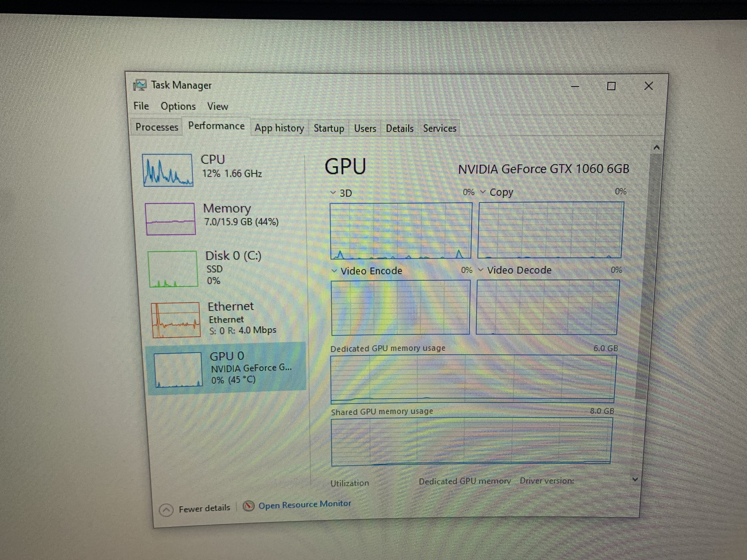This screenshot has height=560, width=747.
Task: Select the Memory usage graph thumbnail
Action: [170, 219]
